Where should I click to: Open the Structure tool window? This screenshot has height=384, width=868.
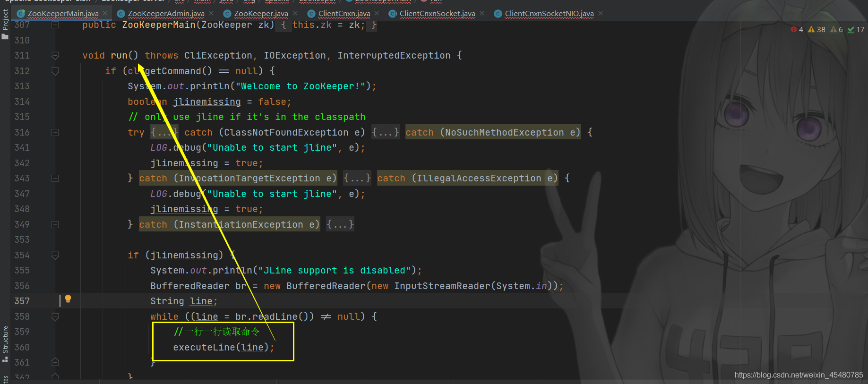click(5, 344)
